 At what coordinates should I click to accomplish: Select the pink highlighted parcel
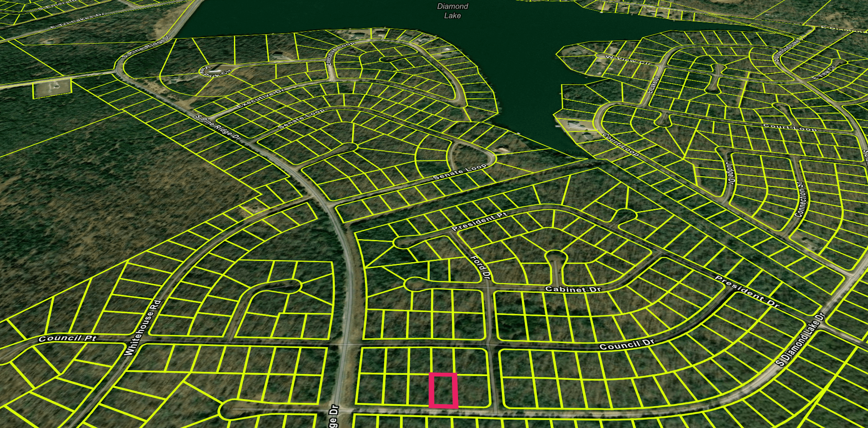click(443, 390)
